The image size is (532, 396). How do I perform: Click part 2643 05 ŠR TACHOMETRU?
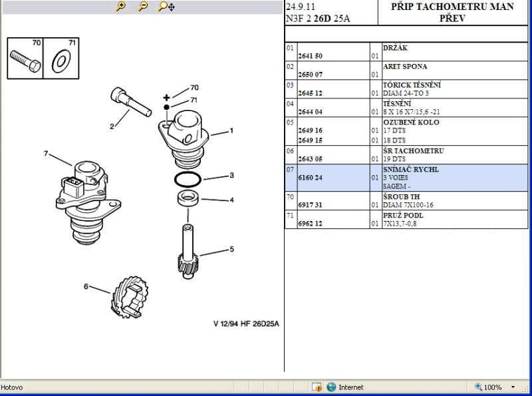pos(310,159)
